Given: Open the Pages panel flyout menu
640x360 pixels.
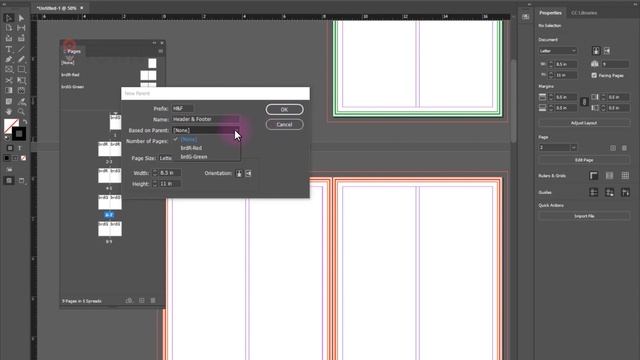Looking at the screenshot, I should point(160,51).
